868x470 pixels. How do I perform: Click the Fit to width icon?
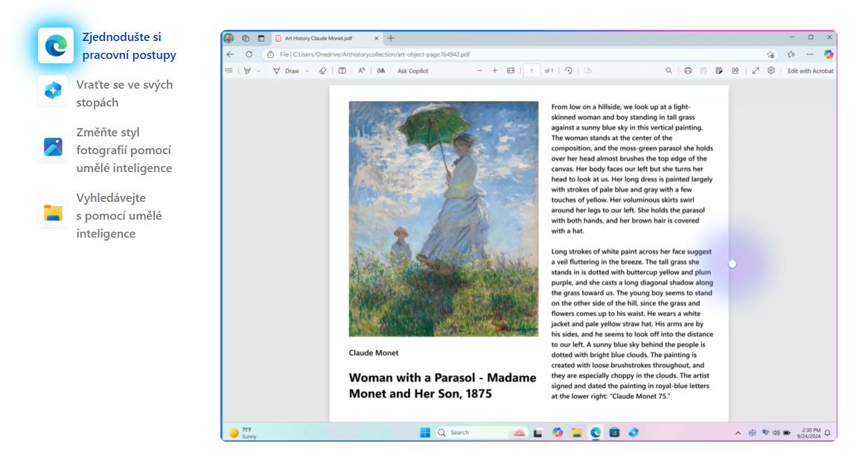click(x=511, y=71)
